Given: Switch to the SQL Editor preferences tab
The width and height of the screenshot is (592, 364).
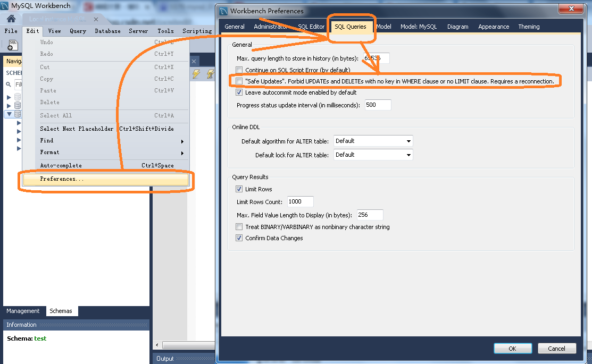Looking at the screenshot, I should point(311,27).
